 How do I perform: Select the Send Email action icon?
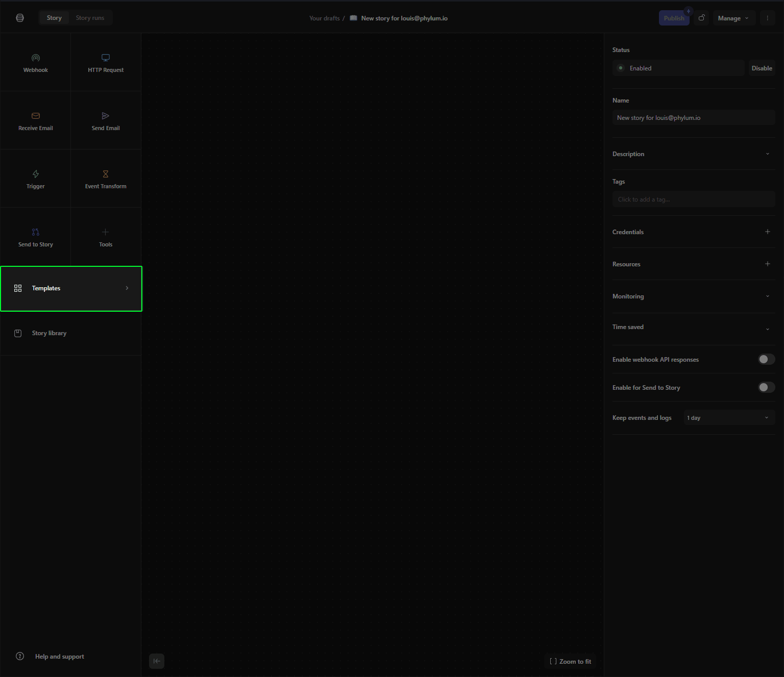tap(106, 116)
